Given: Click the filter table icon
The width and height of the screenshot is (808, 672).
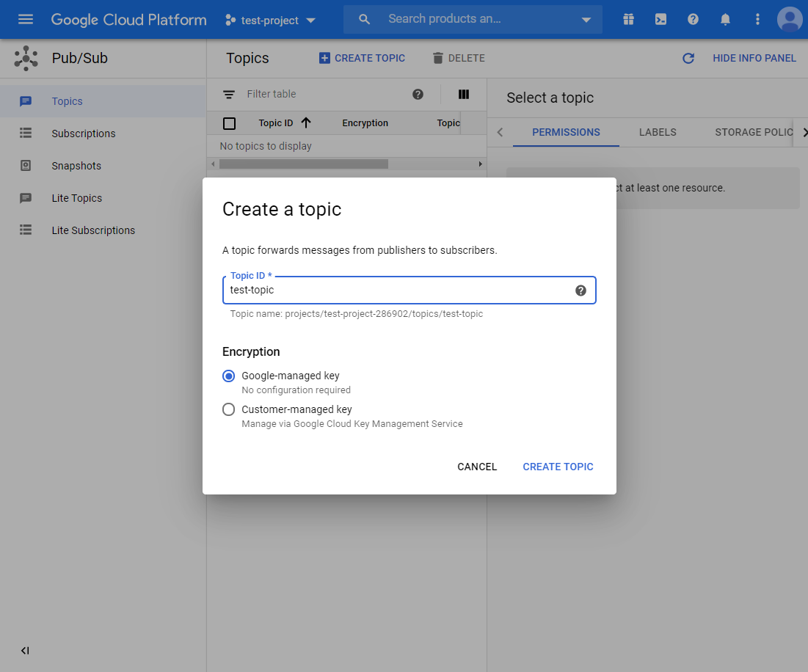Looking at the screenshot, I should (229, 95).
